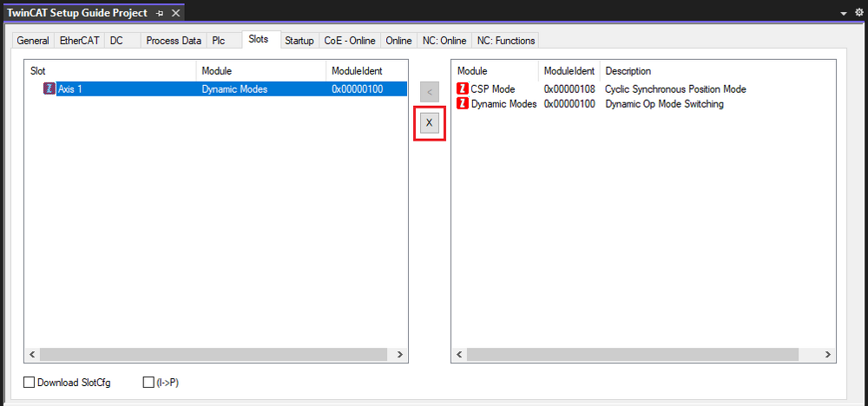The height and width of the screenshot is (406, 868).
Task: Click Cyclic Synchronous Position Mode description
Action: pyautogui.click(x=676, y=89)
